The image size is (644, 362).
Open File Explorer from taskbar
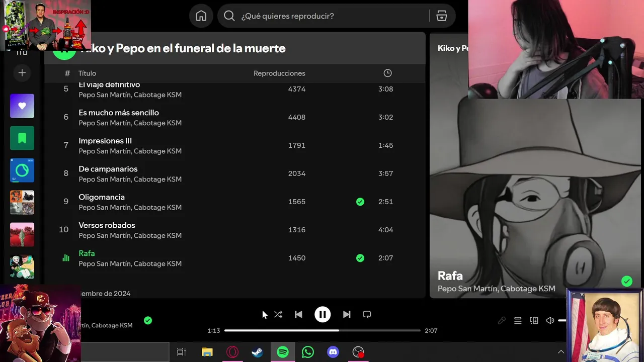[207, 352]
